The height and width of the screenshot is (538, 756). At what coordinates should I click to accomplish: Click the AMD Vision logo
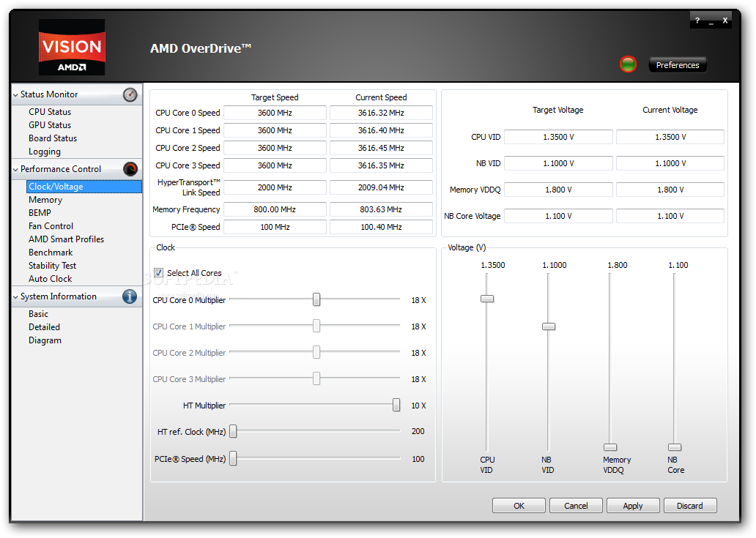click(72, 47)
